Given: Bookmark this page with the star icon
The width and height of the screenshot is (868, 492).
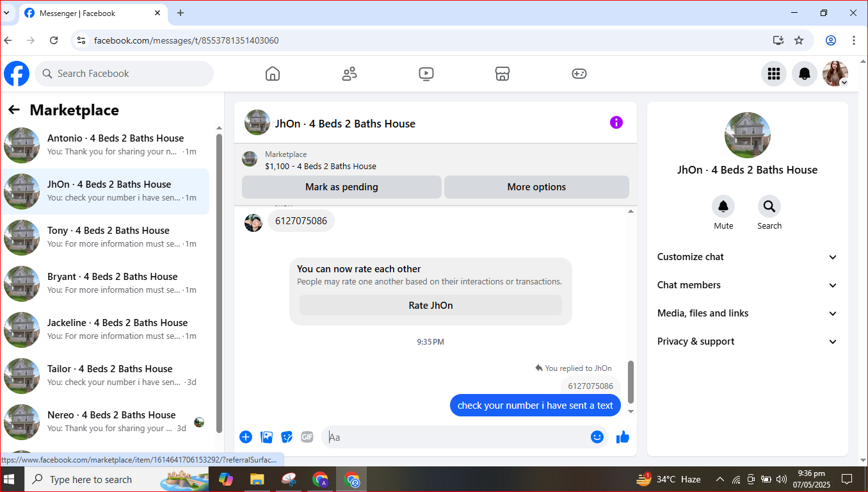Looking at the screenshot, I should [x=799, y=40].
